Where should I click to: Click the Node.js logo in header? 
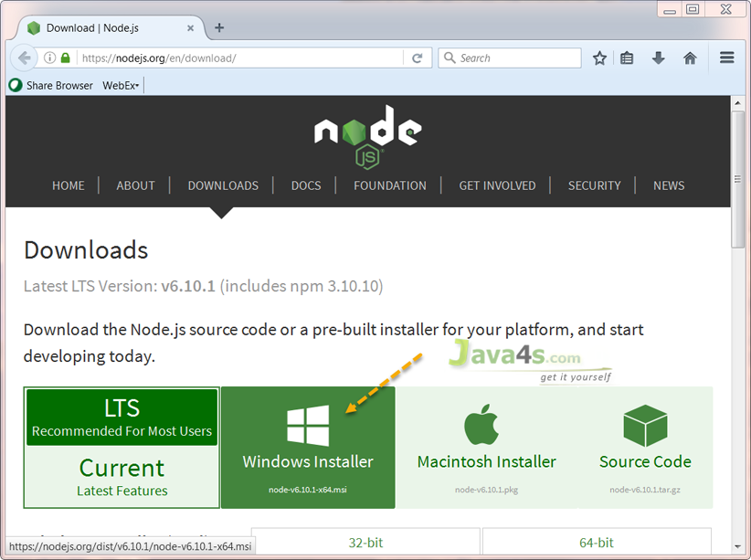click(368, 137)
